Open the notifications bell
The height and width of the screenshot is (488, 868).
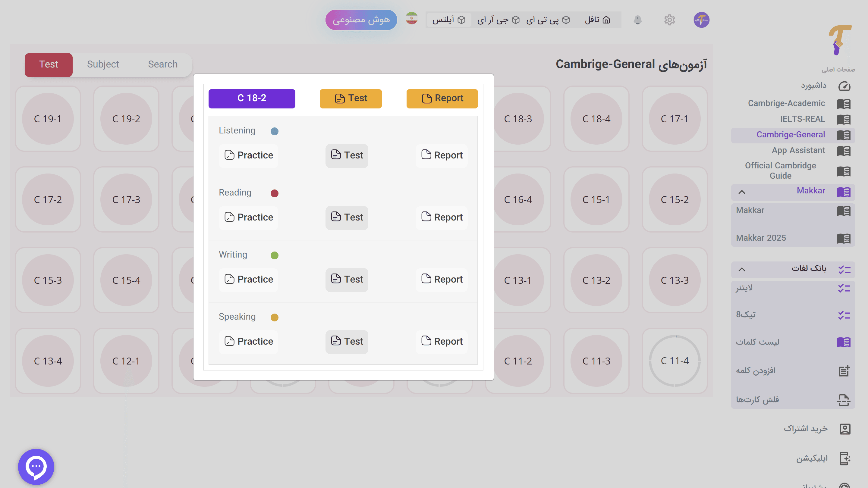tap(637, 20)
